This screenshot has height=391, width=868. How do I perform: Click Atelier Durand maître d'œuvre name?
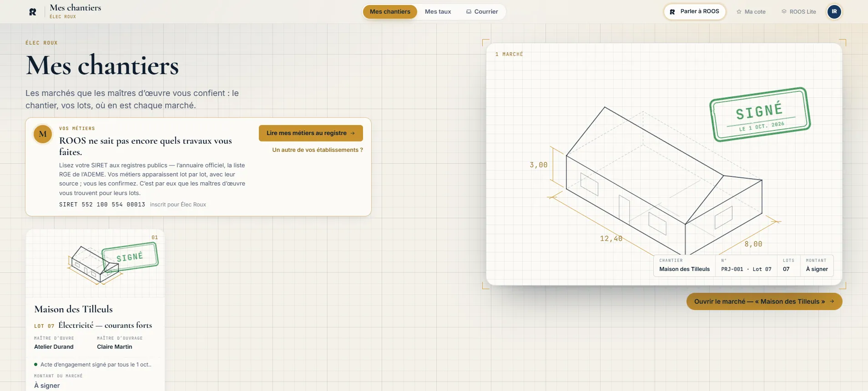click(x=54, y=347)
